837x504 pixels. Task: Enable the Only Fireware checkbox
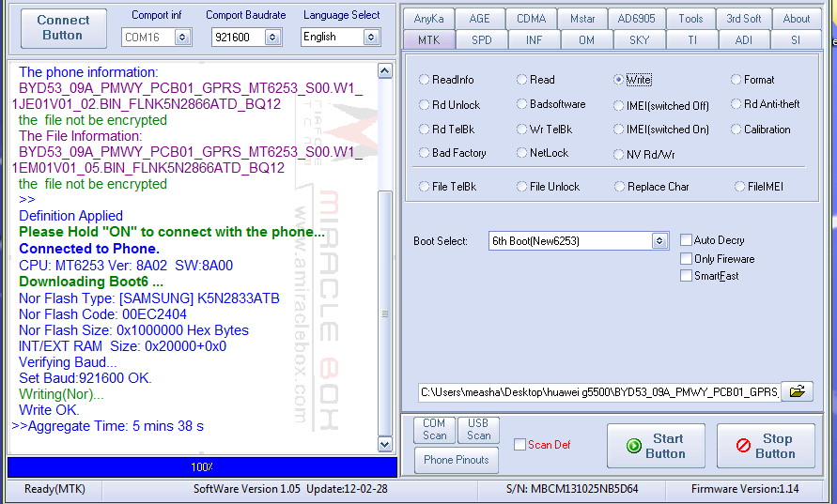point(686,259)
